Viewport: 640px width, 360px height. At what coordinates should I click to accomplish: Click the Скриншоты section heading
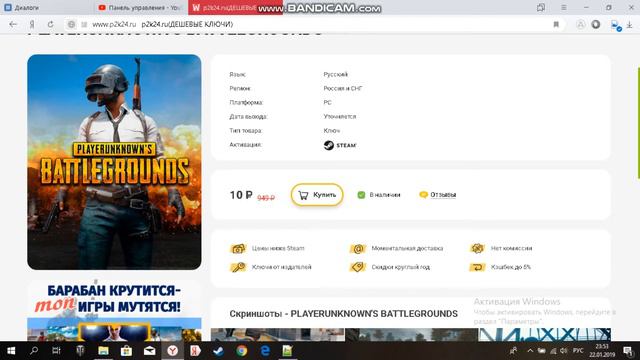coord(343,314)
